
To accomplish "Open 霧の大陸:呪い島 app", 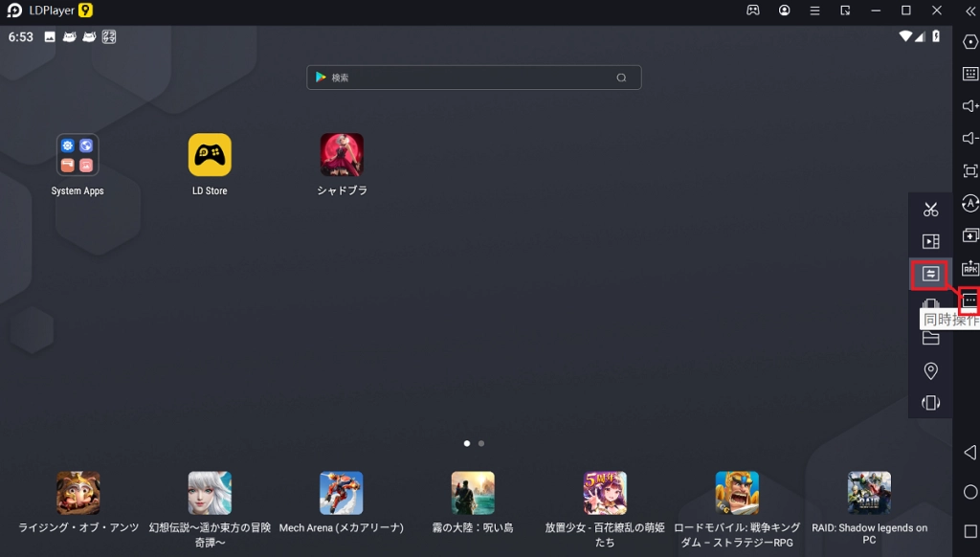I will pos(473,493).
